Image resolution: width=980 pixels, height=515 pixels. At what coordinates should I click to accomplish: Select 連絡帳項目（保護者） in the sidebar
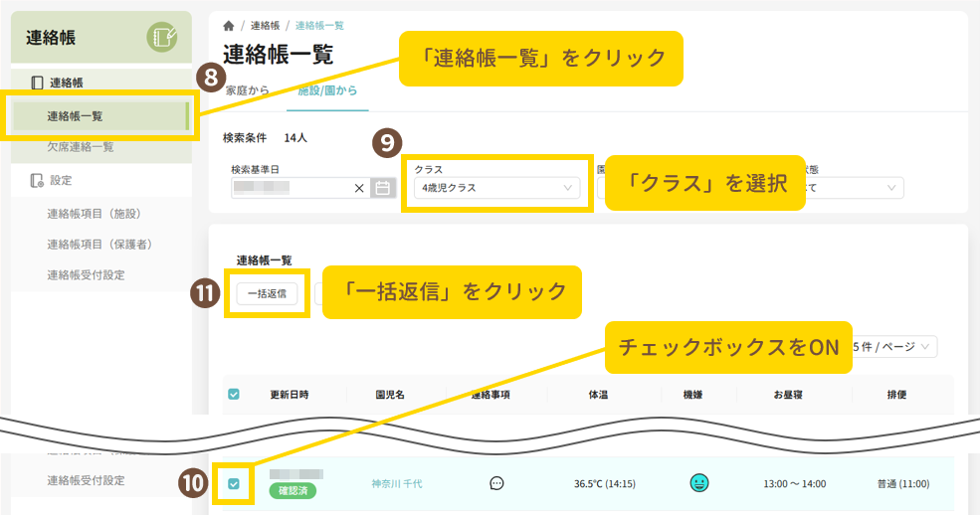click(98, 244)
